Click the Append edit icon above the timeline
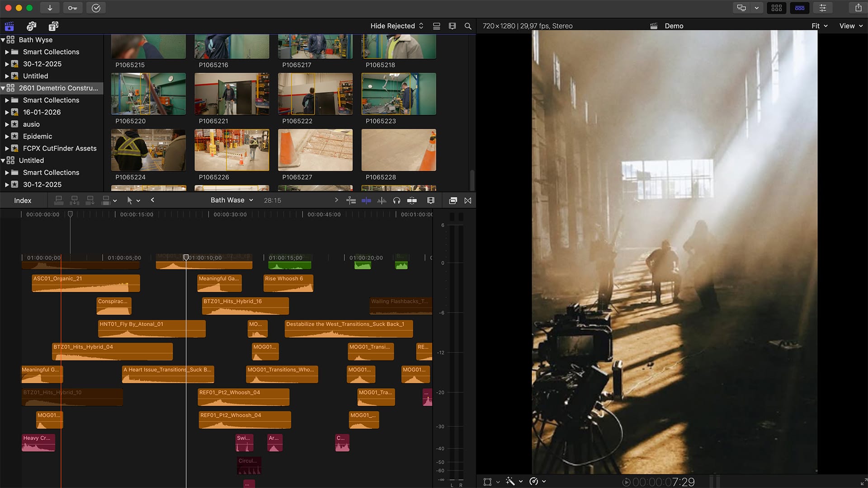The image size is (868, 488). pyautogui.click(x=90, y=200)
